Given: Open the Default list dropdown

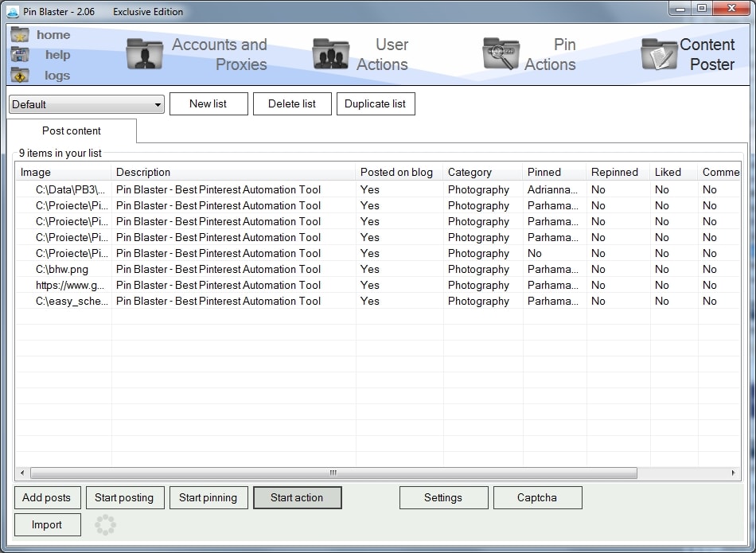Looking at the screenshot, I should [87, 104].
